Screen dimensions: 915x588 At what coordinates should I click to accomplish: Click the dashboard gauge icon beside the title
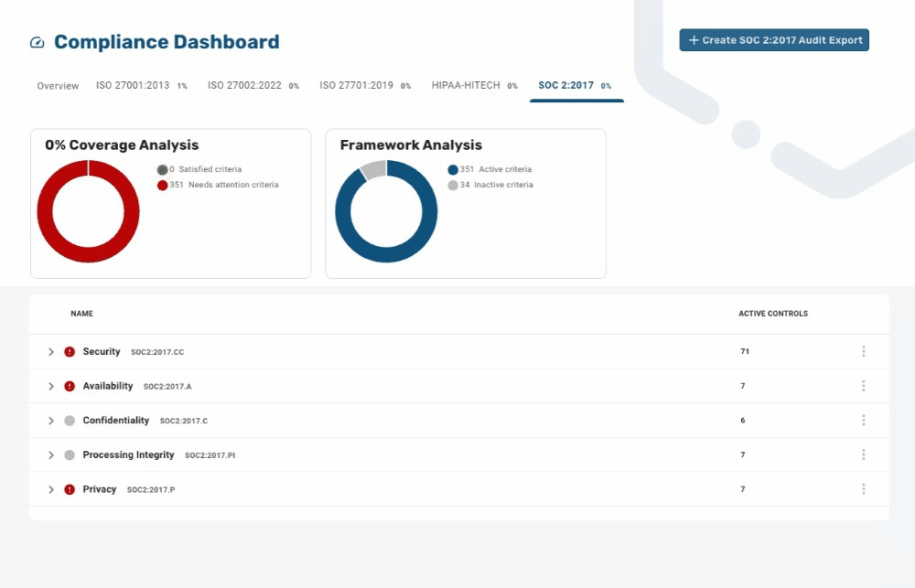pyautogui.click(x=38, y=43)
